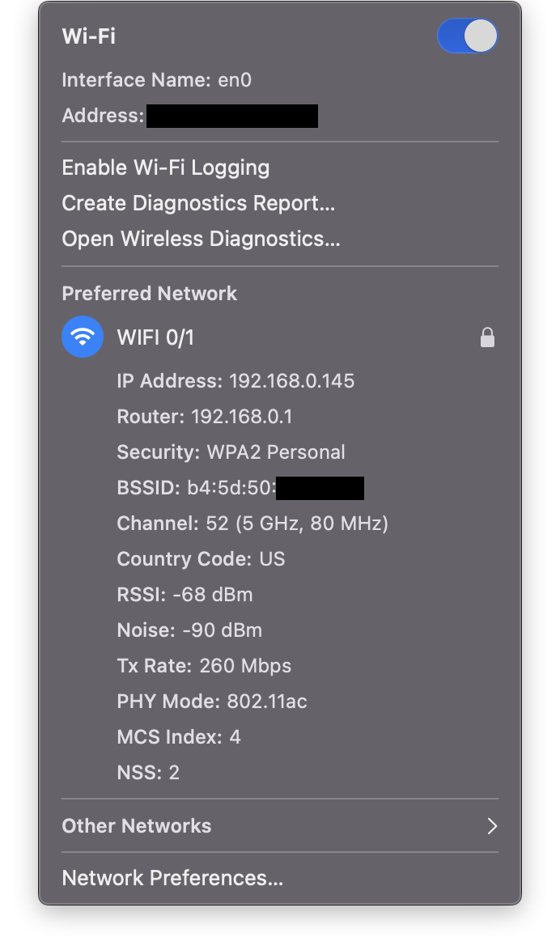Open Network Preferences
The height and width of the screenshot is (950, 560).
click(172, 878)
